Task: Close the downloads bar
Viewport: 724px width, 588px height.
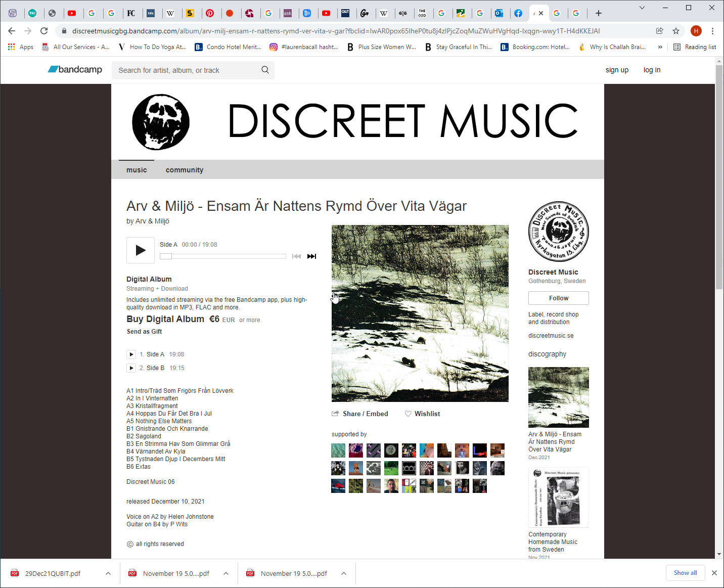Action: pyautogui.click(x=714, y=573)
